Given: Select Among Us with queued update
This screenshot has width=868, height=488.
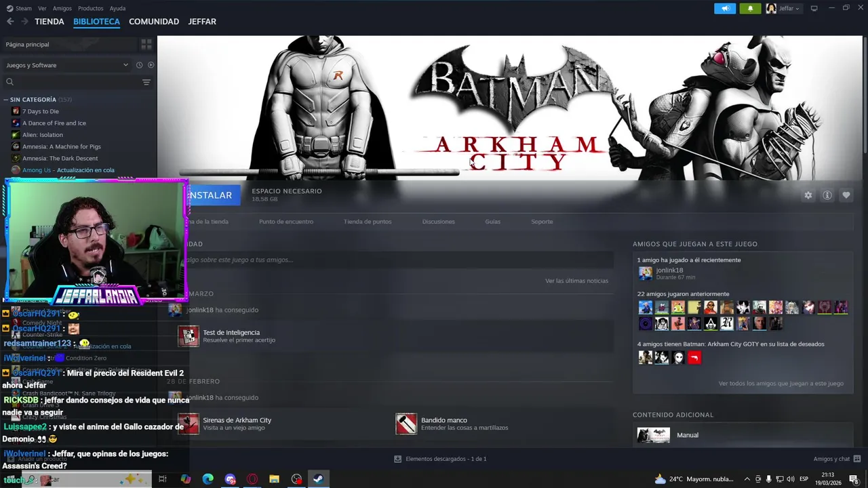Looking at the screenshot, I should click(68, 170).
